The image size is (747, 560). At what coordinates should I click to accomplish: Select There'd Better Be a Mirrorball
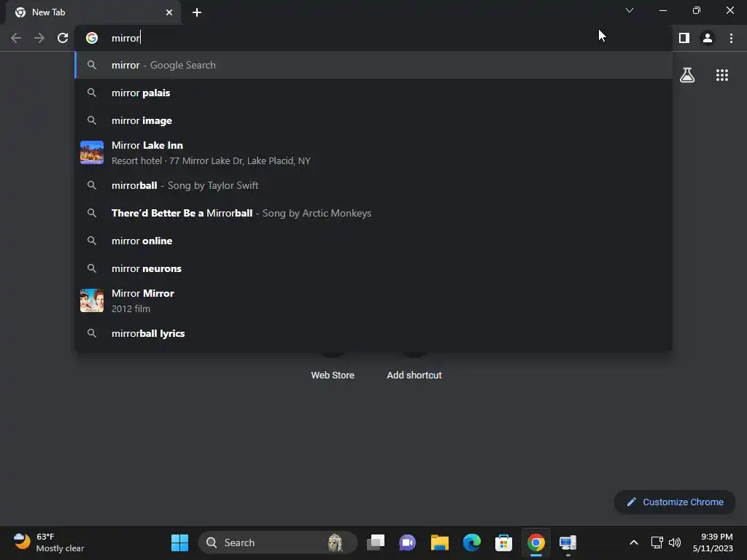[373, 213]
